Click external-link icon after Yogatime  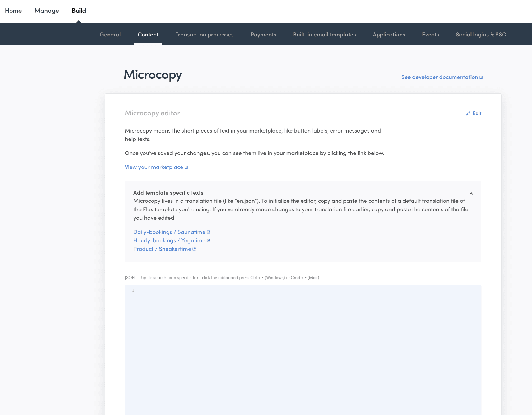pos(208,240)
